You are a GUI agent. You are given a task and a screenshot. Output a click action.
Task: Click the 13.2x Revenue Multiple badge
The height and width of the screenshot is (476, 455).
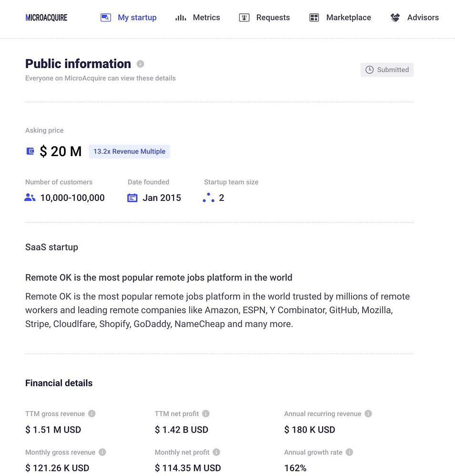[129, 151]
